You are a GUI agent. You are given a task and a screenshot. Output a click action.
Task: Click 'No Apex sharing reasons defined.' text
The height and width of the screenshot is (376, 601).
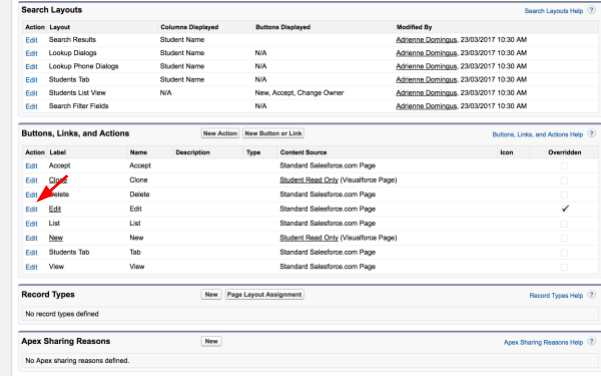77,361
